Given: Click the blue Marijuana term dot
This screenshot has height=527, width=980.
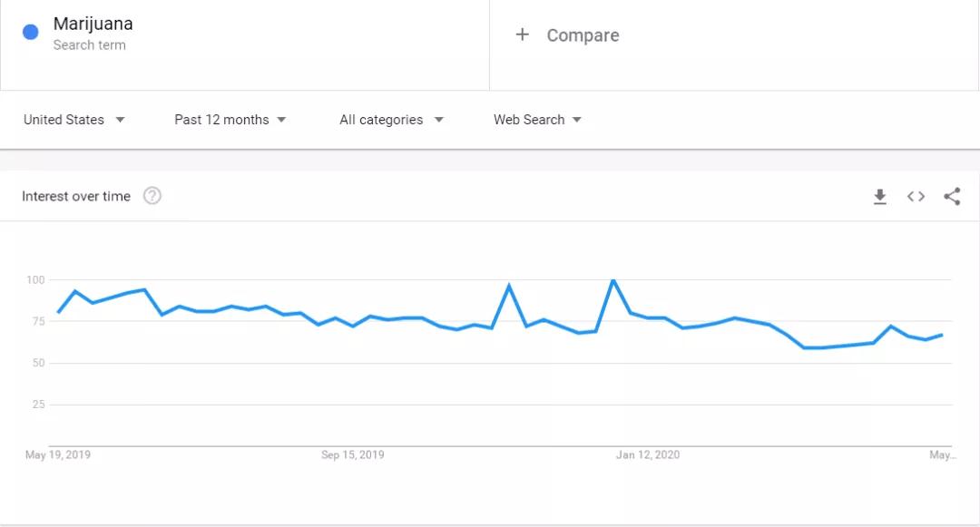Looking at the screenshot, I should point(30,32).
